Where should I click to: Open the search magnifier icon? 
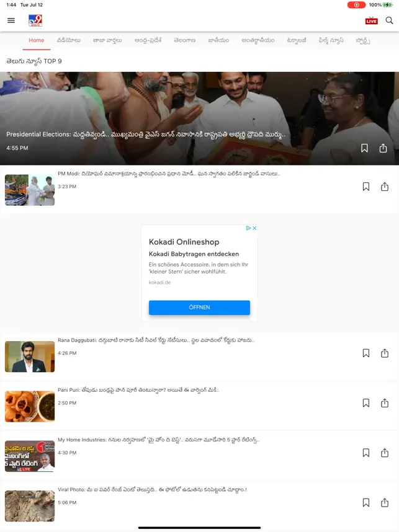pyautogui.click(x=389, y=20)
